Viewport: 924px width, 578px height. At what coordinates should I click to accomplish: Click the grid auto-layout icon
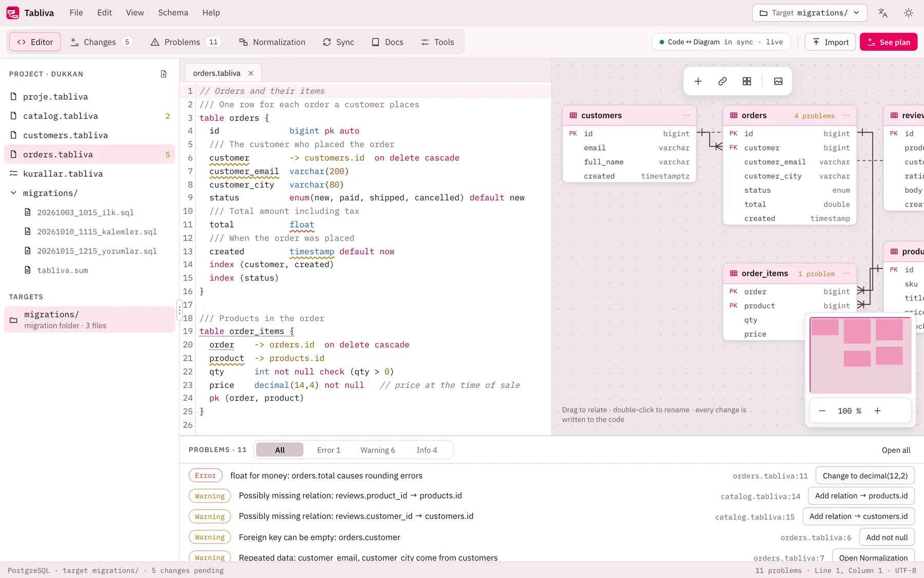747,81
